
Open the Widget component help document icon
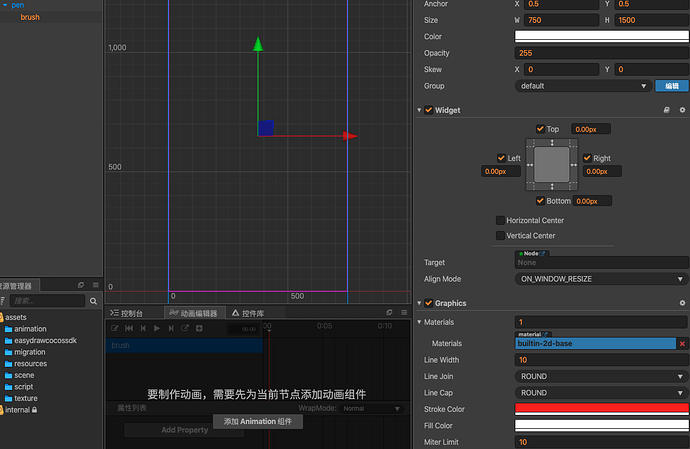pos(667,110)
